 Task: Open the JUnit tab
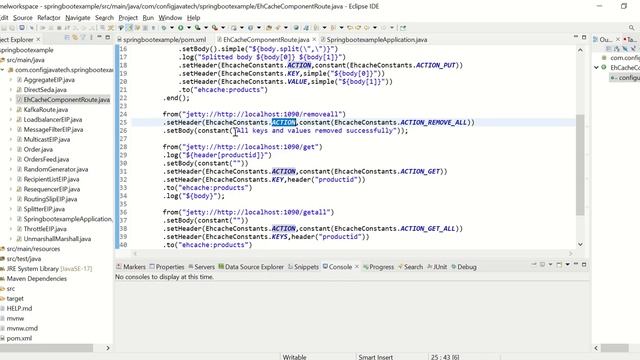(437, 267)
